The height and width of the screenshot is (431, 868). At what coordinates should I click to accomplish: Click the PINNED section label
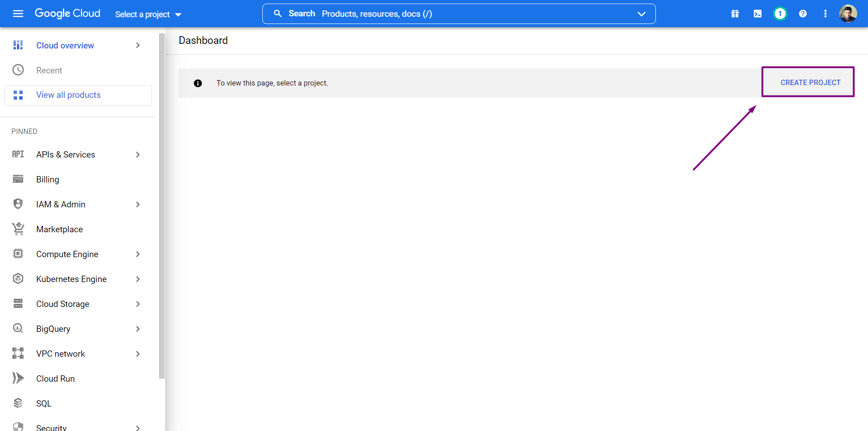click(x=24, y=131)
